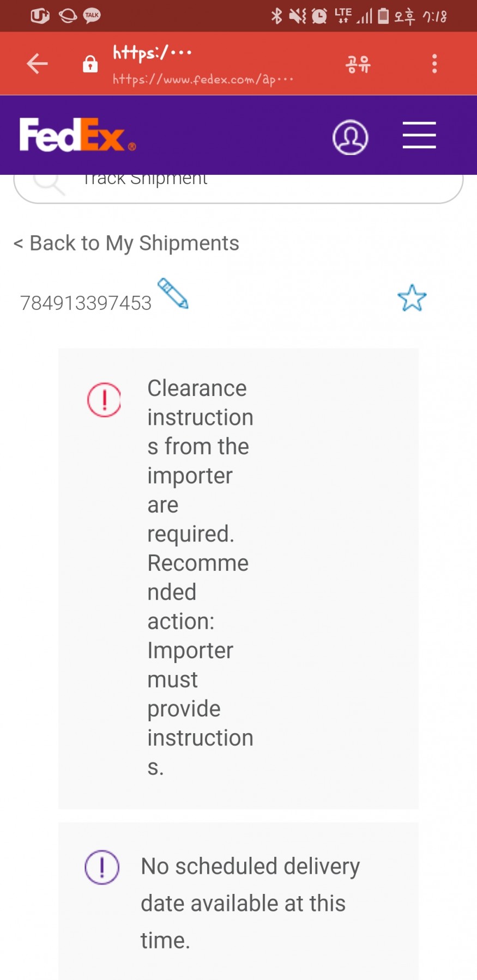This screenshot has width=477, height=980.
Task: Tap the page URL address text
Action: [203, 80]
